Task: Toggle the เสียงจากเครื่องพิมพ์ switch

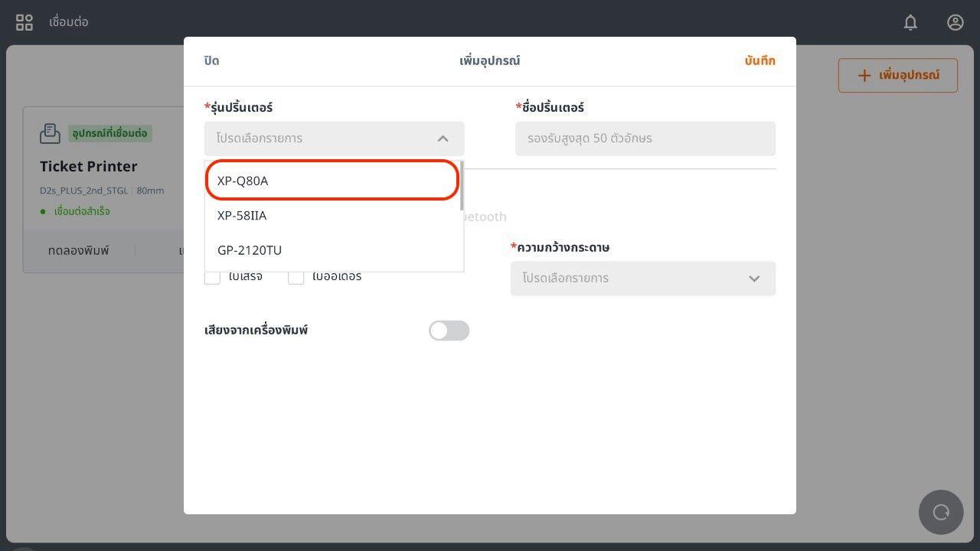Action: click(449, 331)
